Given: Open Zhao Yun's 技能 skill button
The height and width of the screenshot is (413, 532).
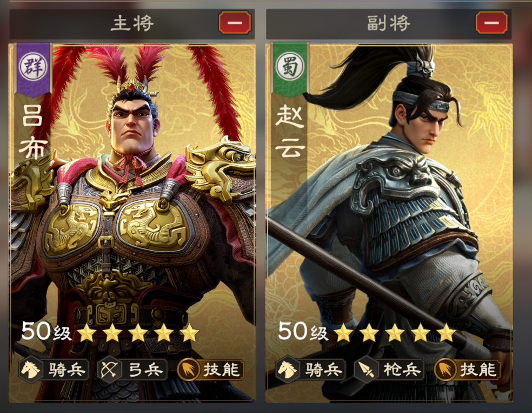Looking at the screenshot, I should (467, 369).
